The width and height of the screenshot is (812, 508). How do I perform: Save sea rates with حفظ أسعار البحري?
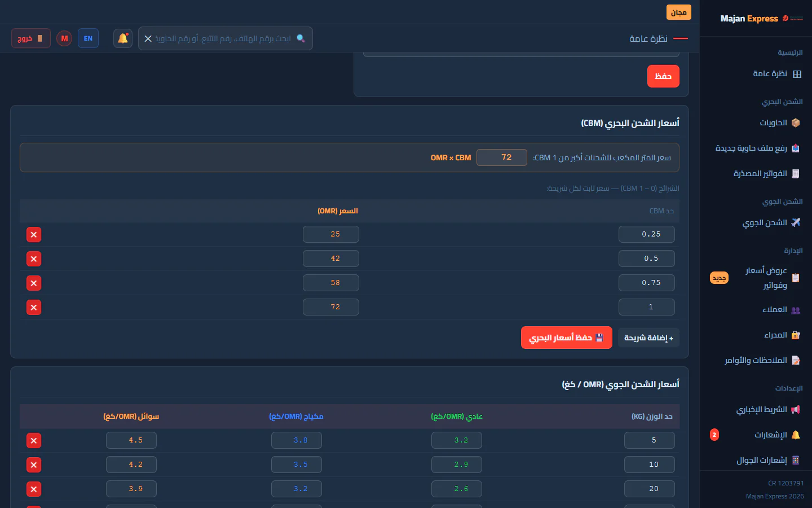(567, 338)
